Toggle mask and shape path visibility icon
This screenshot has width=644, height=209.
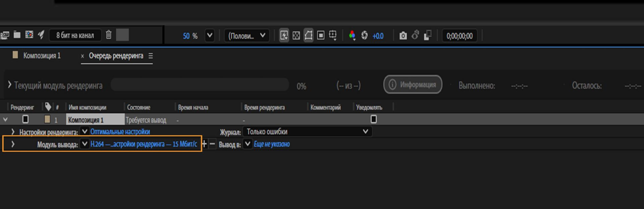tap(309, 35)
